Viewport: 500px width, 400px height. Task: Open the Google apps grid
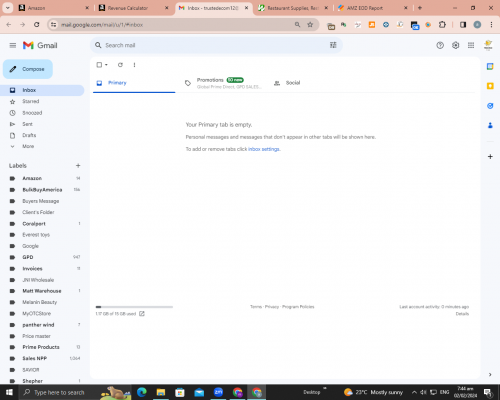point(471,45)
